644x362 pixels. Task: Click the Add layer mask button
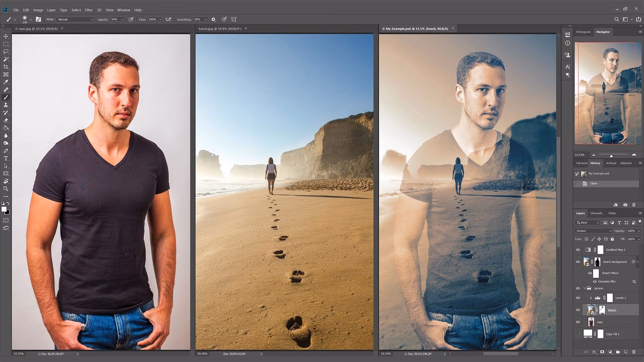point(602,352)
